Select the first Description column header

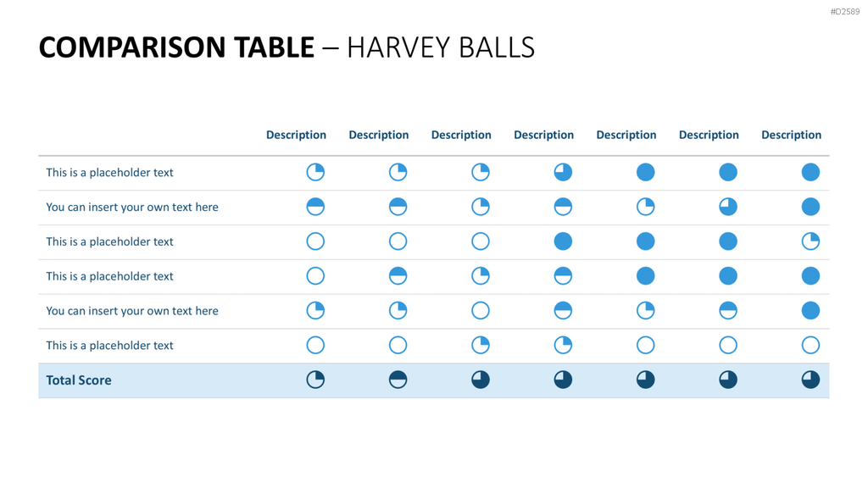(x=296, y=135)
